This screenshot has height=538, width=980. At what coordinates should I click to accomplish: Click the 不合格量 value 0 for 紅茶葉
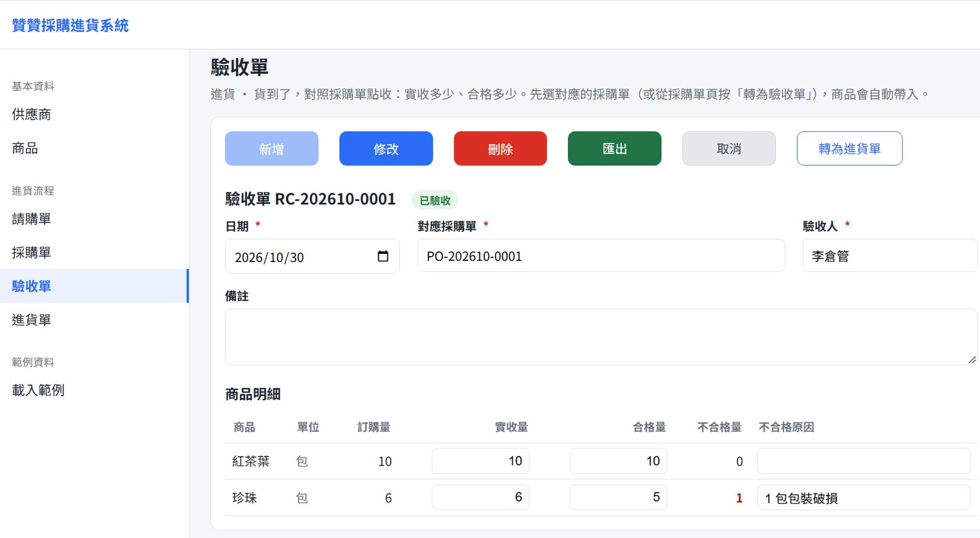(x=739, y=461)
